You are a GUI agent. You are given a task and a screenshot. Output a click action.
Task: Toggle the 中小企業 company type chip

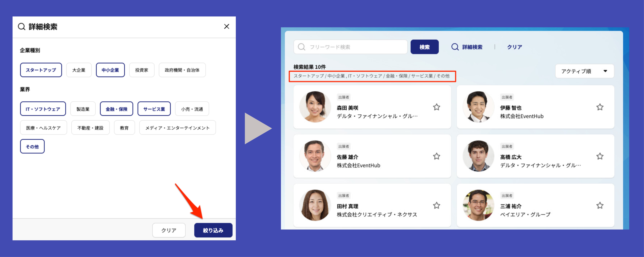pyautogui.click(x=110, y=70)
